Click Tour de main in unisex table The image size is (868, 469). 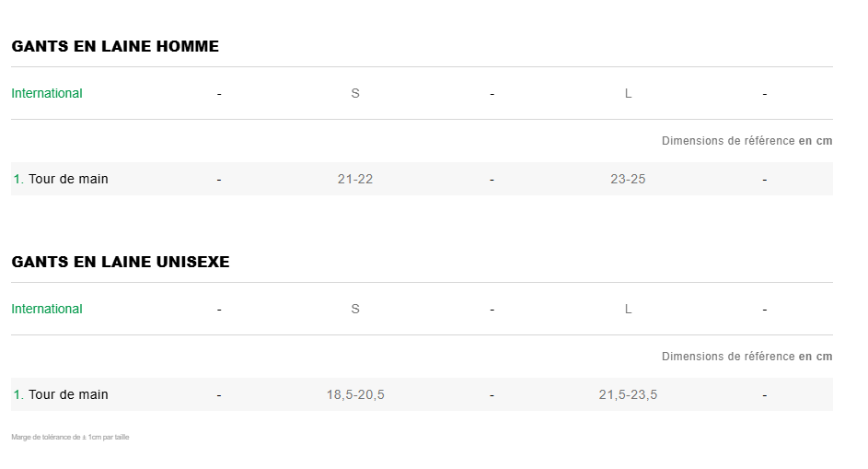(68, 394)
